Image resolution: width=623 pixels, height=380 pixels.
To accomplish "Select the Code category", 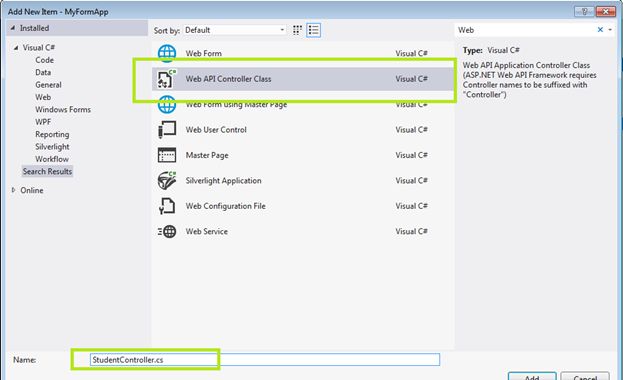I will (x=44, y=60).
